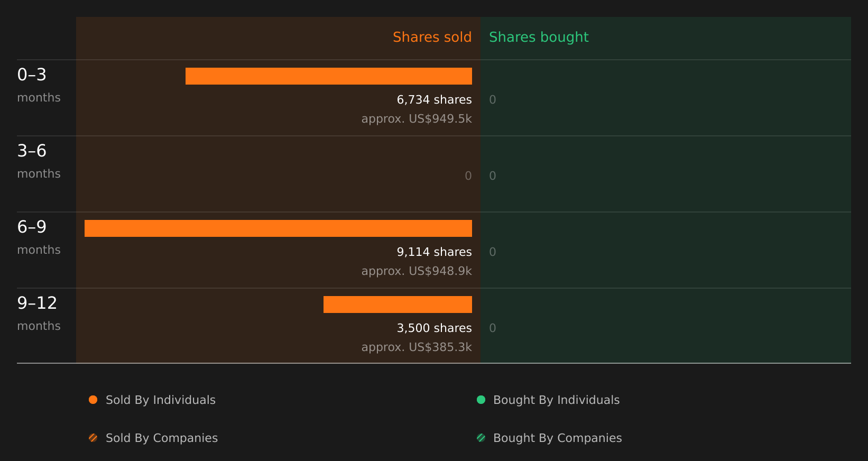Screen dimensions: 868x461
Task: Select the Bought By Companies legend label
Action: pos(557,438)
